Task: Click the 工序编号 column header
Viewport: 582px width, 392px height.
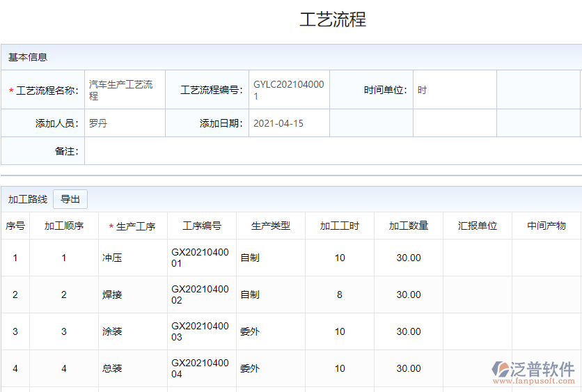Action: pos(202,226)
